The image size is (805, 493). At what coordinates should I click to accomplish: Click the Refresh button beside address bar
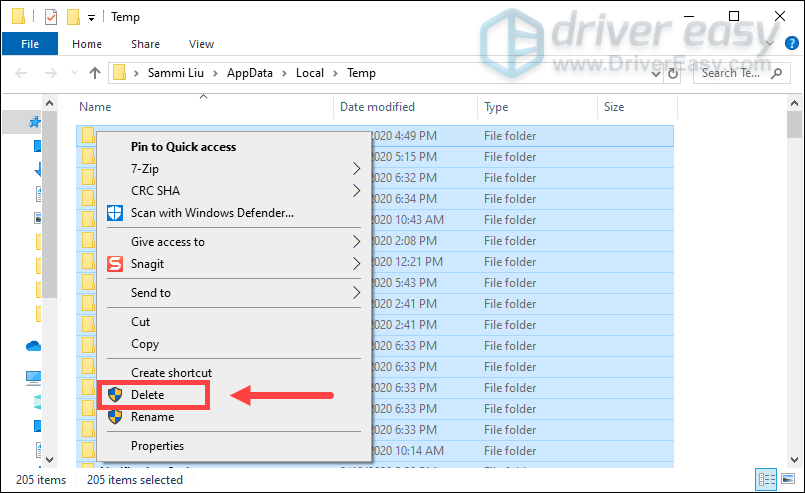coord(676,73)
